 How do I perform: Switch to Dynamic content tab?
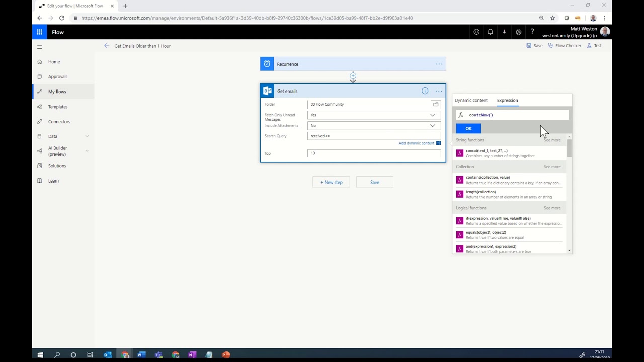pyautogui.click(x=471, y=100)
